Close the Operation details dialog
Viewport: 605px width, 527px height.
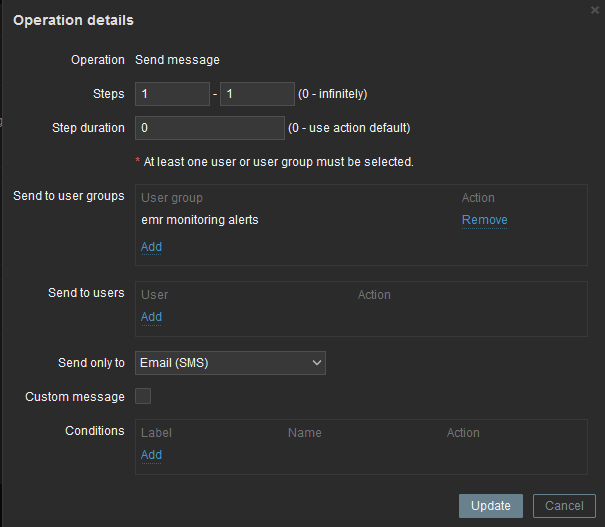coord(595,9)
